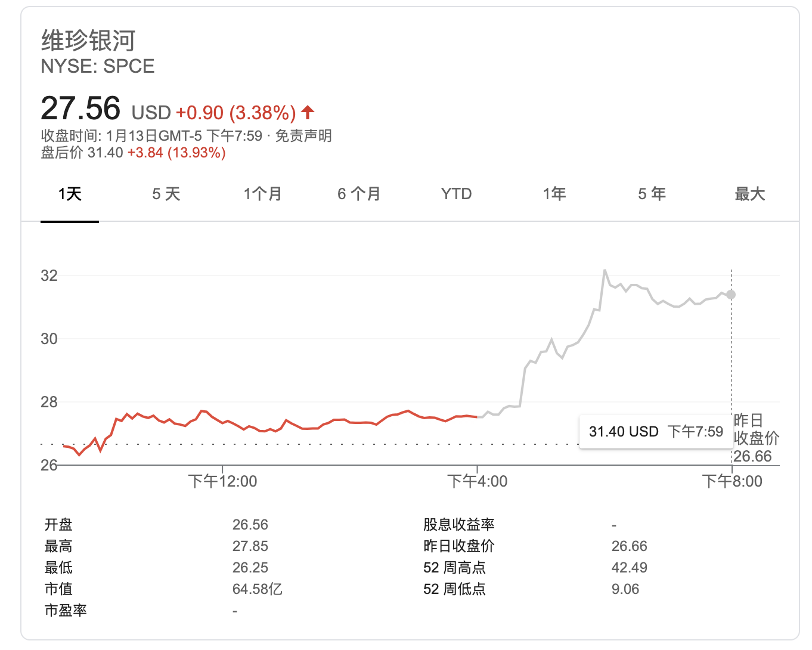Select the 1年 range tab
The image size is (812, 650).
(554, 194)
